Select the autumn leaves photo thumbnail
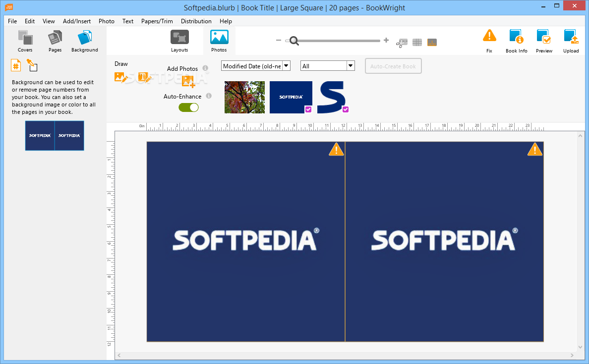589x364 pixels. [244, 97]
